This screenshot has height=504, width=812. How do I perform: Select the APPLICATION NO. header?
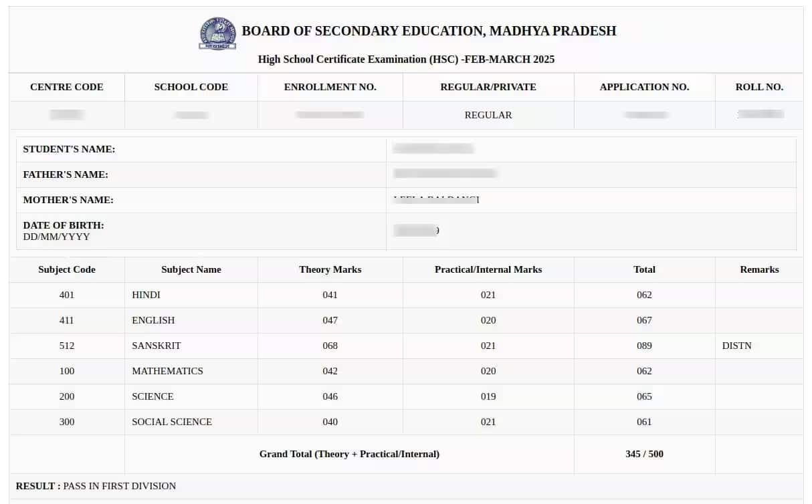pyautogui.click(x=644, y=87)
